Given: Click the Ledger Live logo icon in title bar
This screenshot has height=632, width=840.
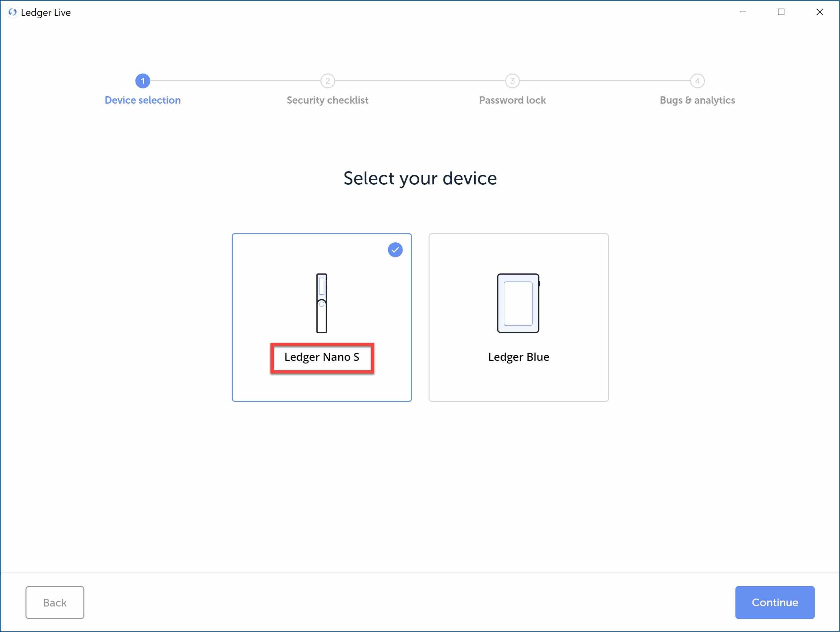Looking at the screenshot, I should (13, 12).
